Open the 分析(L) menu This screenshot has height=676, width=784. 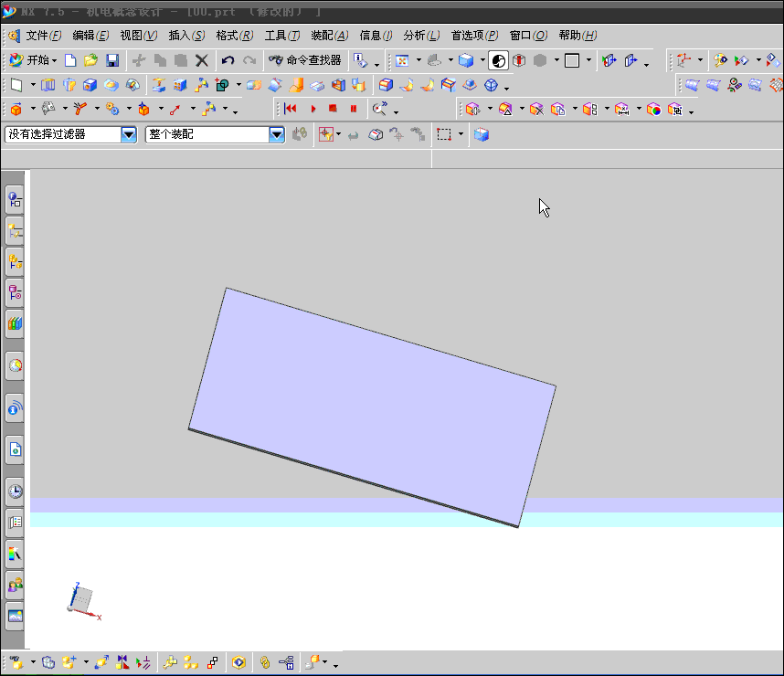click(421, 36)
